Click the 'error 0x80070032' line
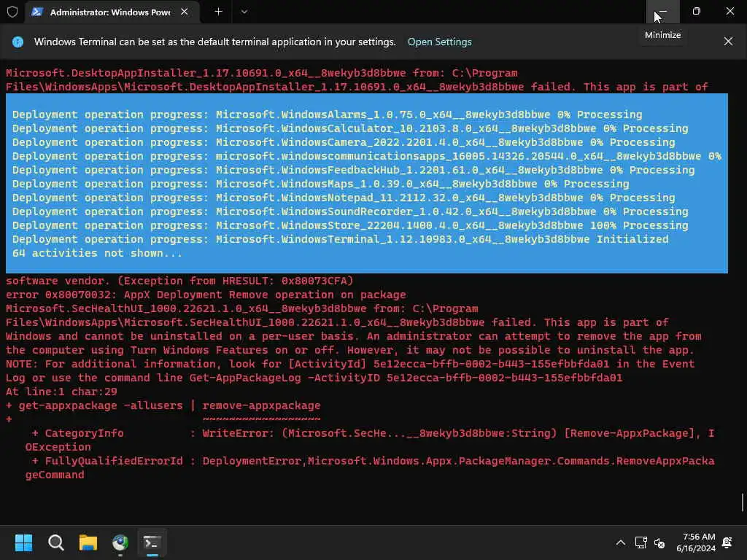 [x=206, y=295]
